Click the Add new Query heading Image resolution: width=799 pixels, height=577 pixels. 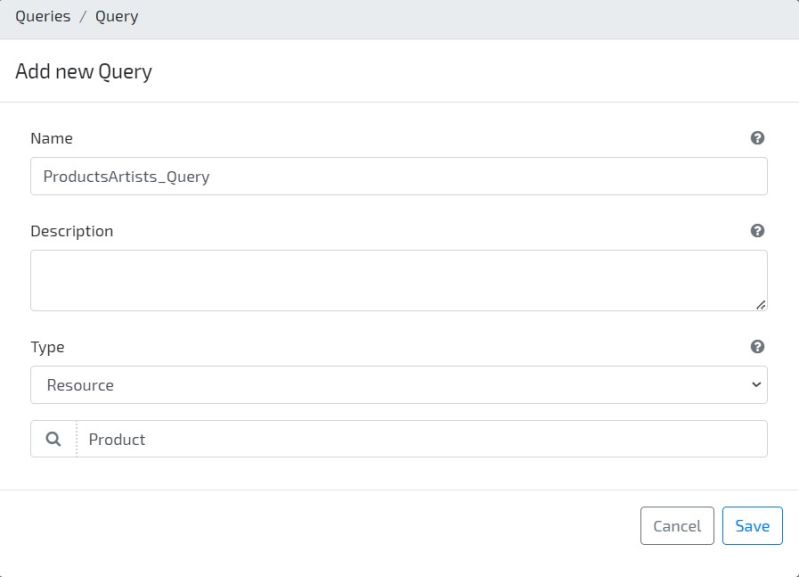[x=83, y=72]
